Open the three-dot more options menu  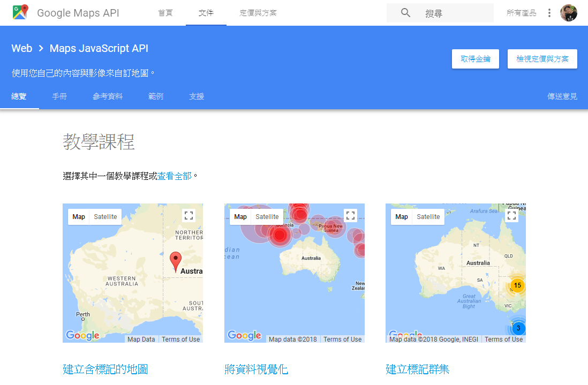click(x=549, y=13)
